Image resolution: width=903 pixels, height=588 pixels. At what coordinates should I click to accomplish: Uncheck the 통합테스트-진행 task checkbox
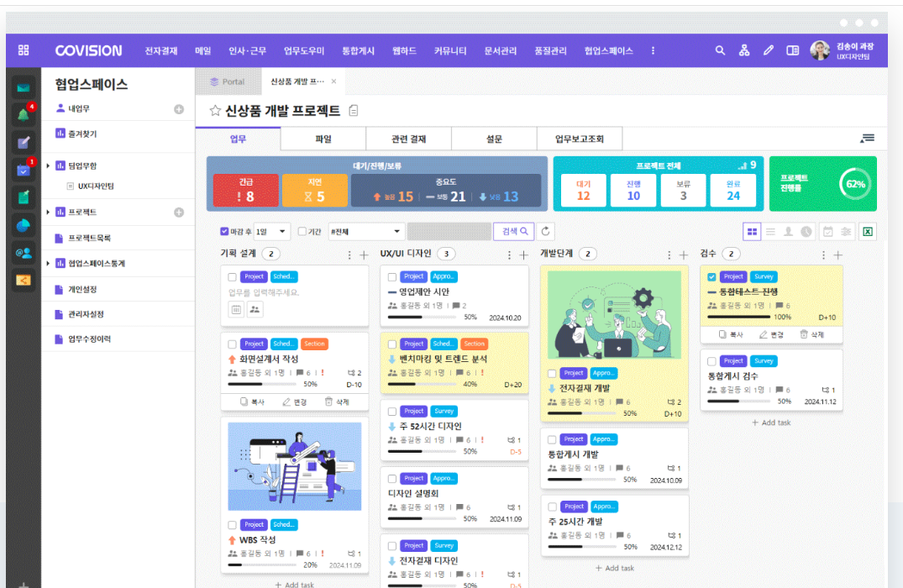pos(712,276)
